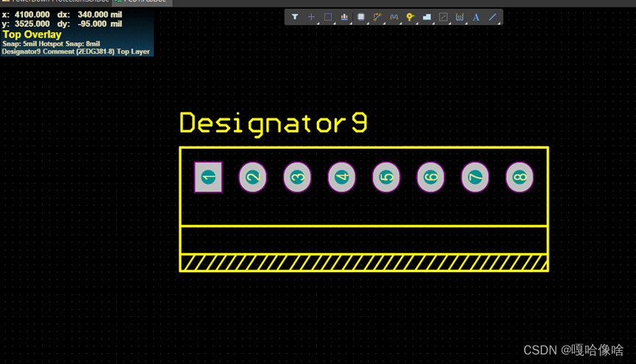Select square pad 1 of connector
This screenshot has height=364, width=636.
point(208,177)
